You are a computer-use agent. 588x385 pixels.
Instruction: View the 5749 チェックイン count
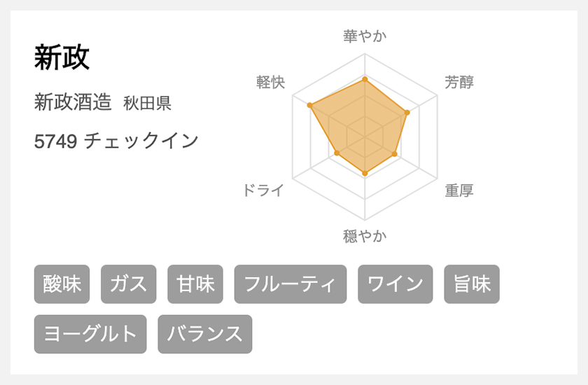click(x=116, y=141)
